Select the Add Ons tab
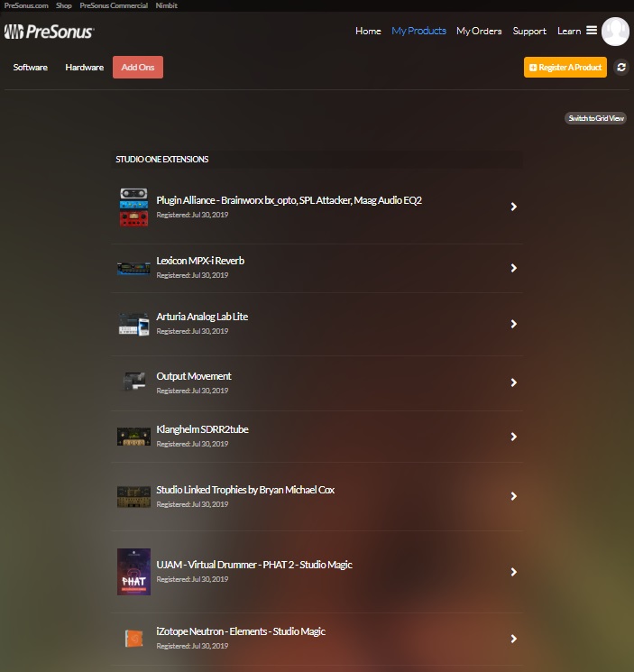This screenshot has height=672, width=634. [x=138, y=68]
